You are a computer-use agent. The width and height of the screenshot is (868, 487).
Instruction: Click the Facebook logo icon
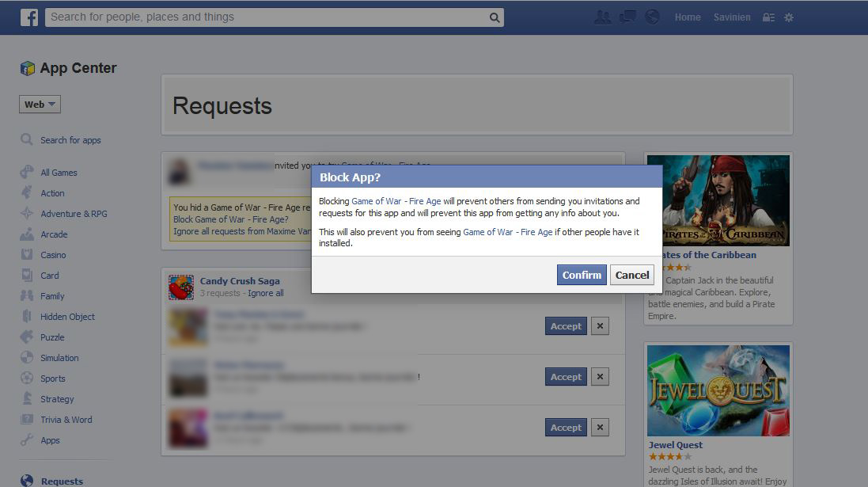point(29,17)
